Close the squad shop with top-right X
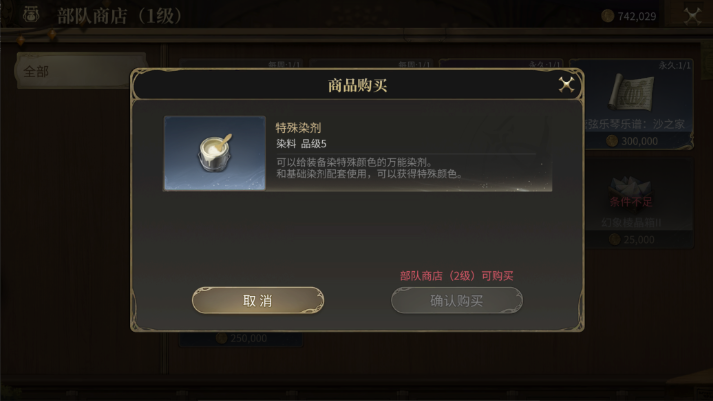The height and width of the screenshot is (401, 713). coord(693,16)
